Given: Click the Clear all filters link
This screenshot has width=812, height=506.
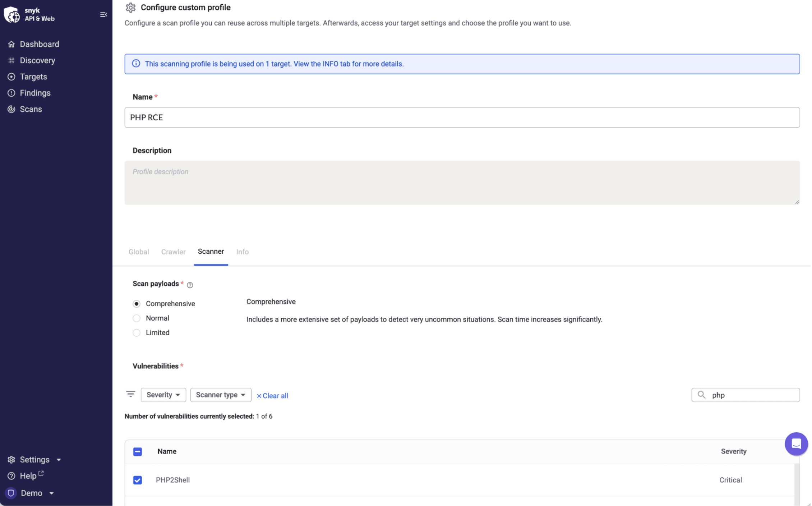Looking at the screenshot, I should point(272,395).
